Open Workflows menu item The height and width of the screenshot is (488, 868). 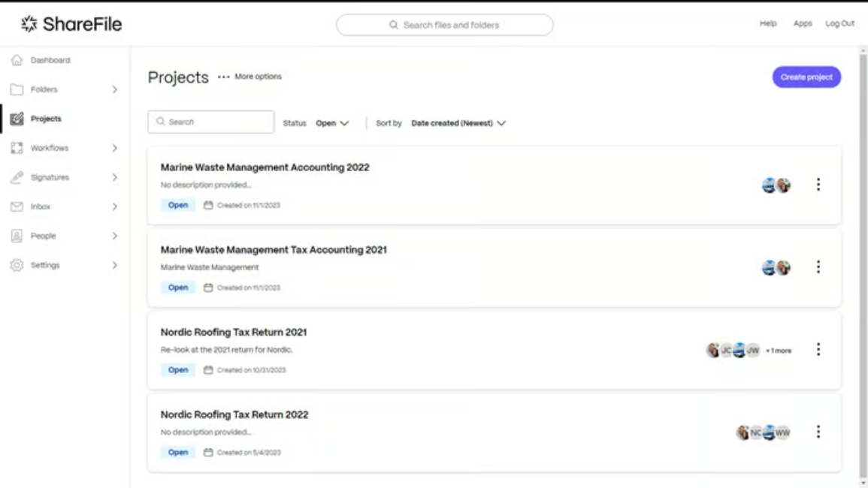point(50,148)
